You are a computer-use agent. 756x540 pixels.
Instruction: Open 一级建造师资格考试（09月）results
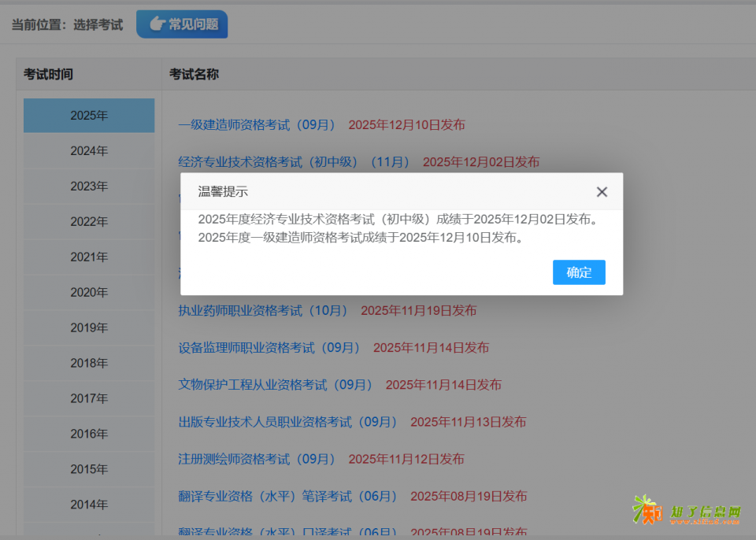click(x=258, y=124)
